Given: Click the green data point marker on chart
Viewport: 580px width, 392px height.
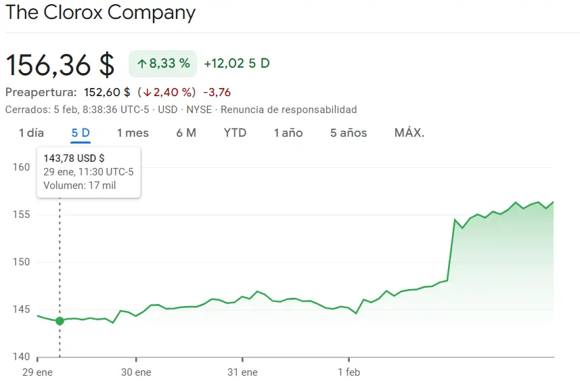Looking at the screenshot, I should (60, 321).
